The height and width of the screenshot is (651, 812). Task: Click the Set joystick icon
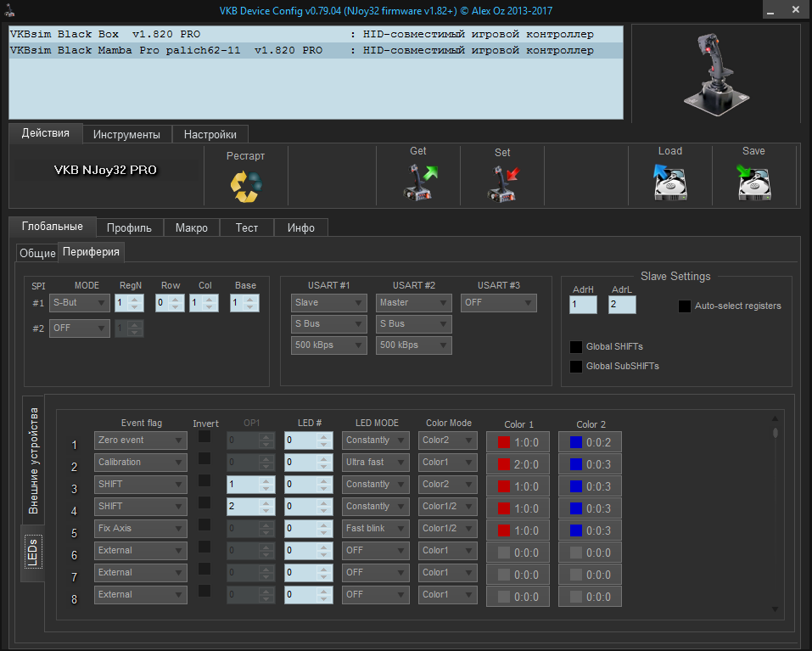point(503,183)
